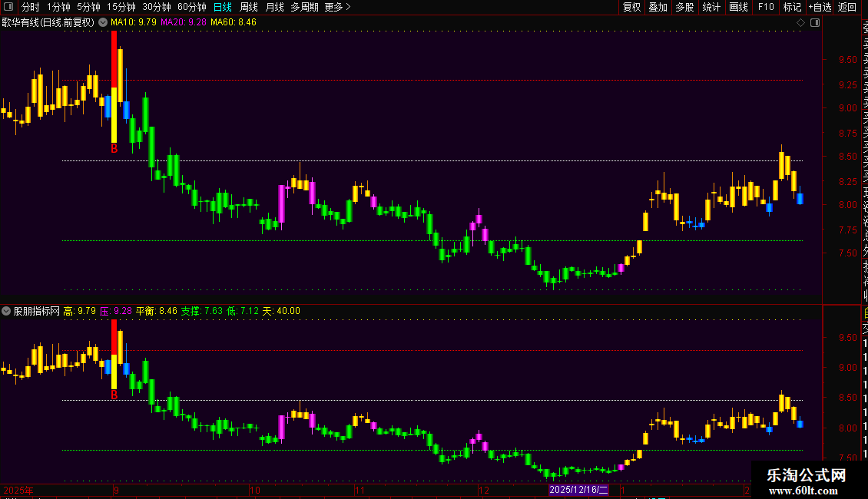Click the 支撑: 7.63 value
The image size is (868, 499).
point(202,311)
